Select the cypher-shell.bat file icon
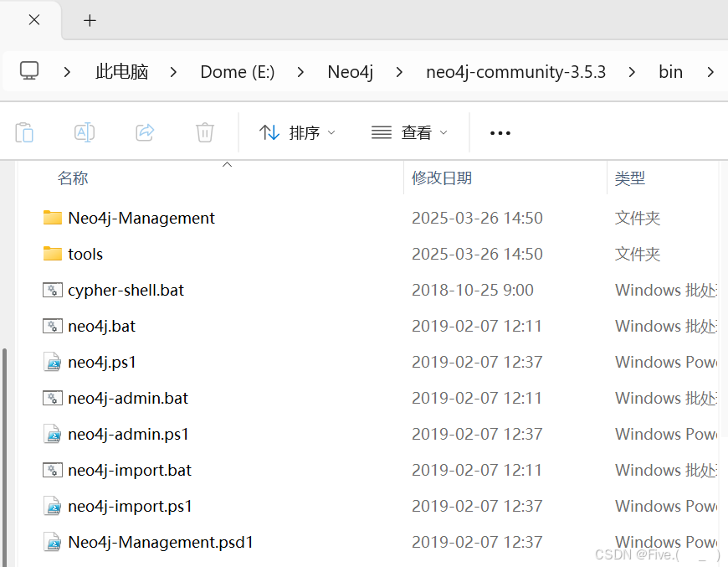 53,290
